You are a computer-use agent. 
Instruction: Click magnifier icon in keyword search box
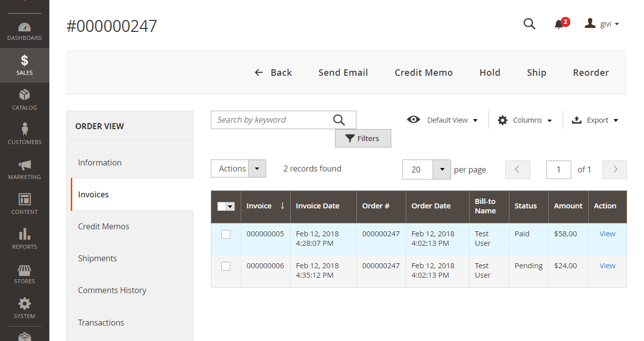339,120
